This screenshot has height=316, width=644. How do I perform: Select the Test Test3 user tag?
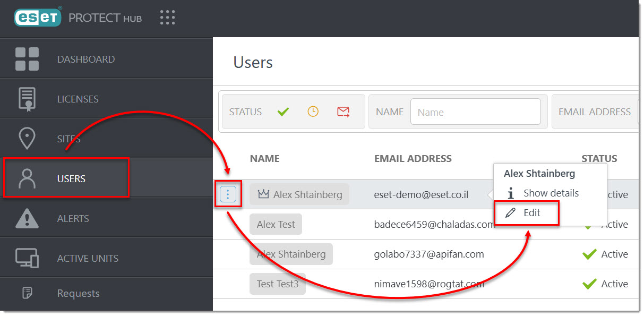tap(278, 284)
